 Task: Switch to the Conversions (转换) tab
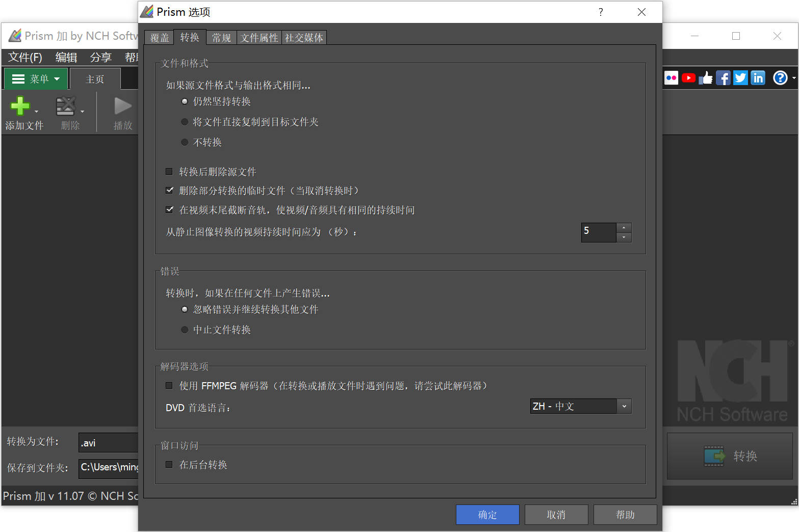(x=190, y=37)
